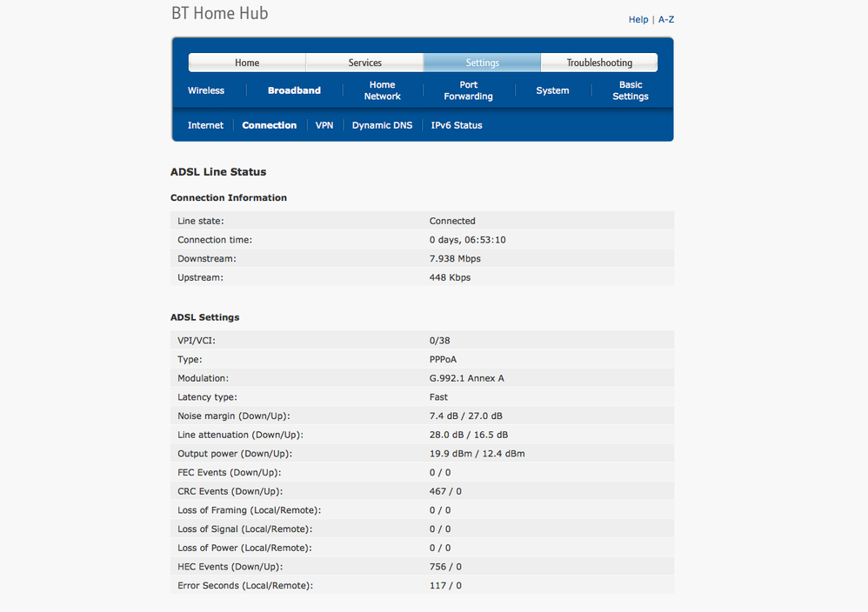The height and width of the screenshot is (612, 868).
Task: Go to System settings
Action: (x=552, y=90)
